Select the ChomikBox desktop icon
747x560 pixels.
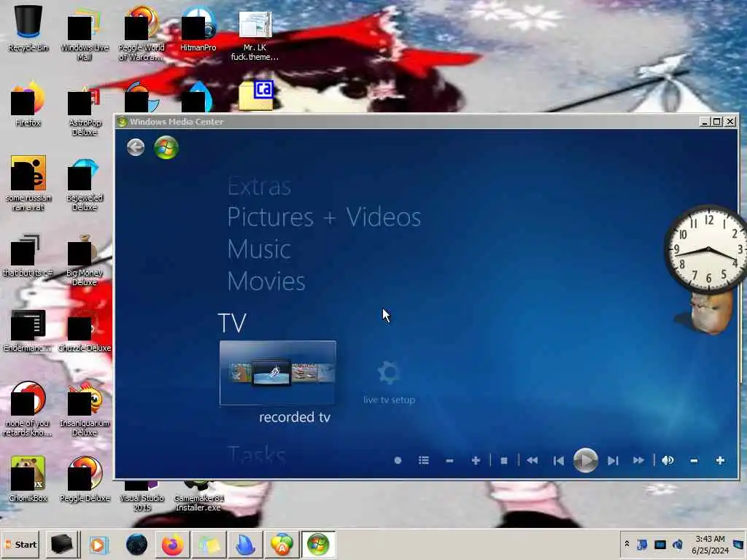pos(28,478)
